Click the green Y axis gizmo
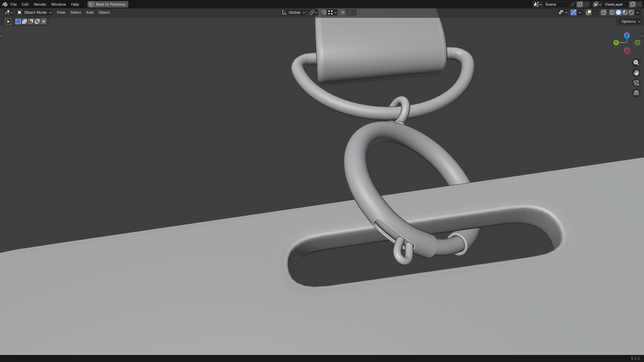Image resolution: width=644 pixels, height=362 pixels. point(616,43)
